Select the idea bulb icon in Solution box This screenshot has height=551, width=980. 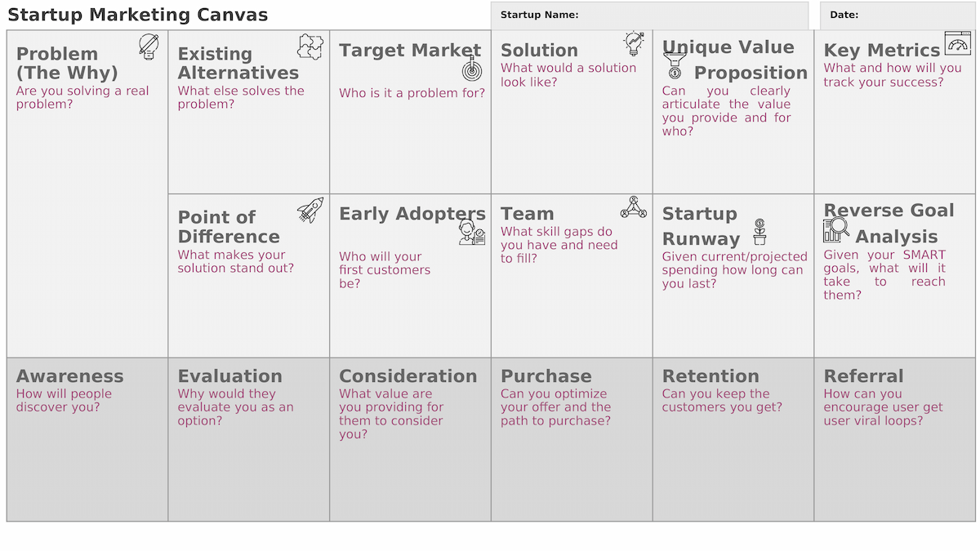pyautogui.click(x=634, y=43)
